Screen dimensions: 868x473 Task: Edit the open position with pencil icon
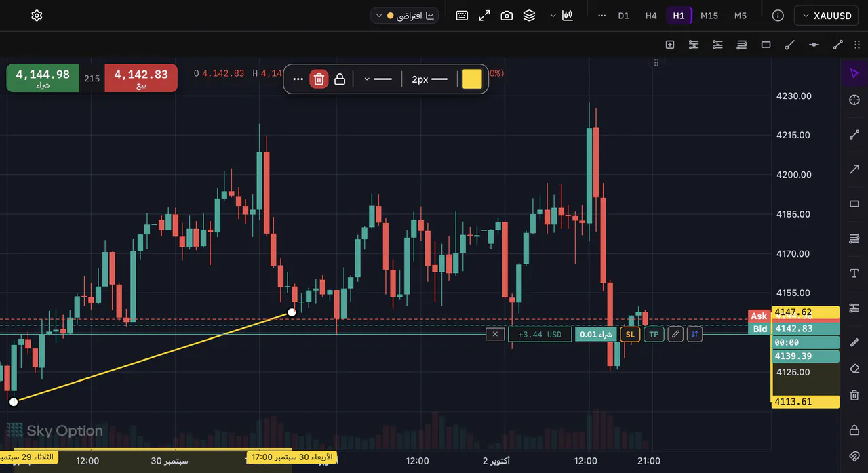(x=675, y=334)
